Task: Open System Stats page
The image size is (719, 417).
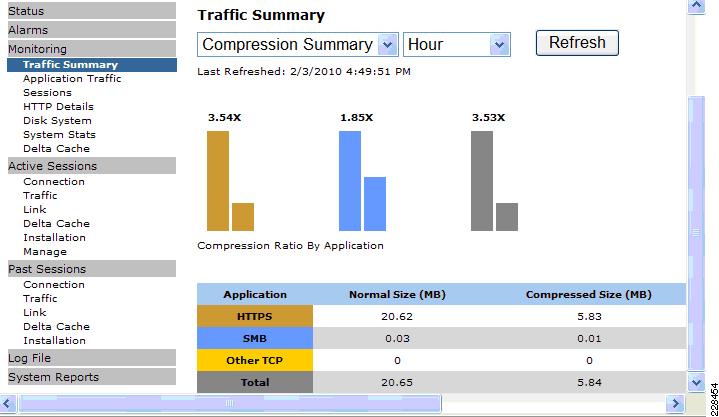Action: pos(59,134)
